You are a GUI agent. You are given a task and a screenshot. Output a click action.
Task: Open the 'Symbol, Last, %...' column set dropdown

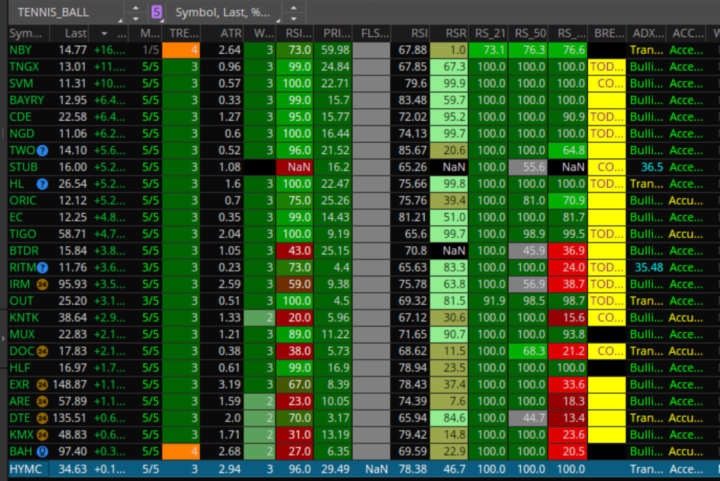[x=224, y=12]
